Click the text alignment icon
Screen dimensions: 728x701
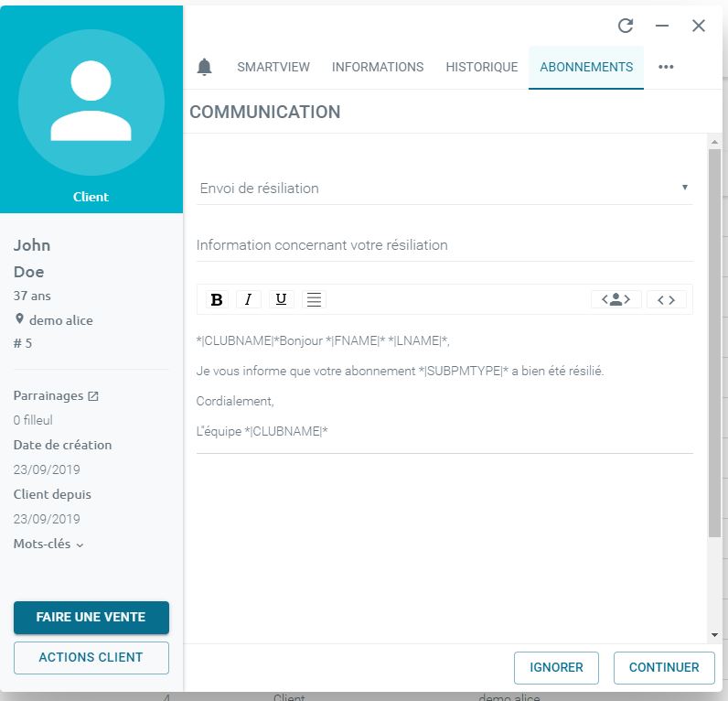point(314,299)
